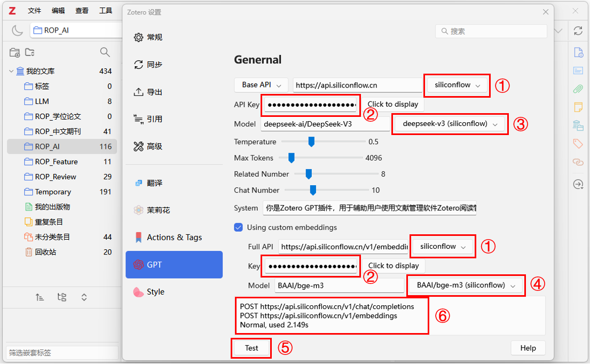
Task: Open the libraries and collections pane icon
Action: (578, 125)
